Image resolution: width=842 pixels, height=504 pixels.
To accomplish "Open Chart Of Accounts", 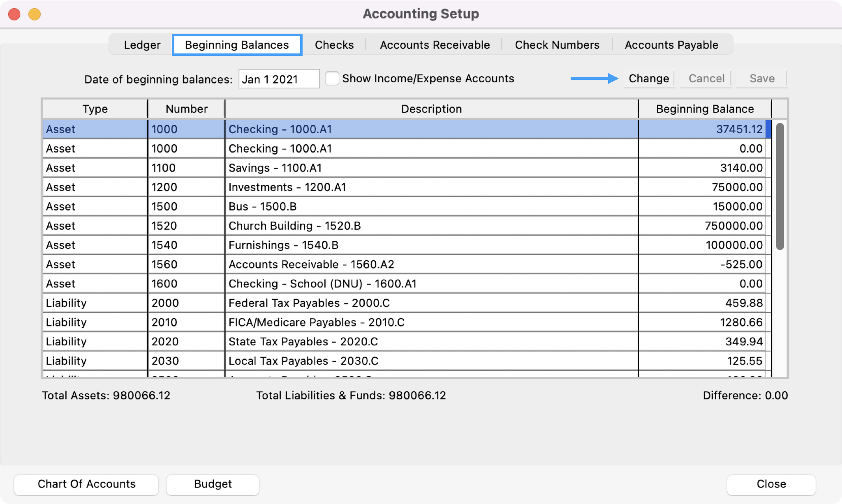I will pyautogui.click(x=86, y=484).
